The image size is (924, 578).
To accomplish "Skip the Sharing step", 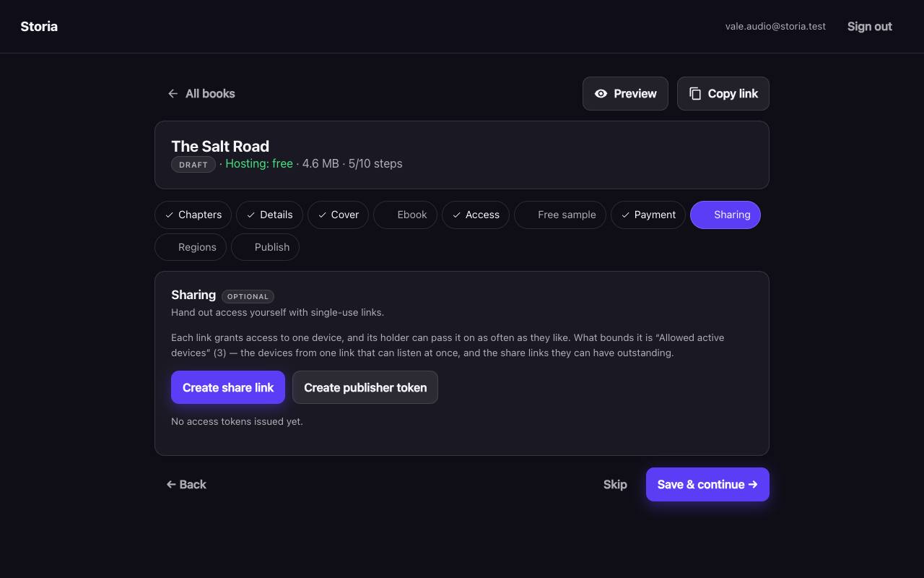I will 615,484.
